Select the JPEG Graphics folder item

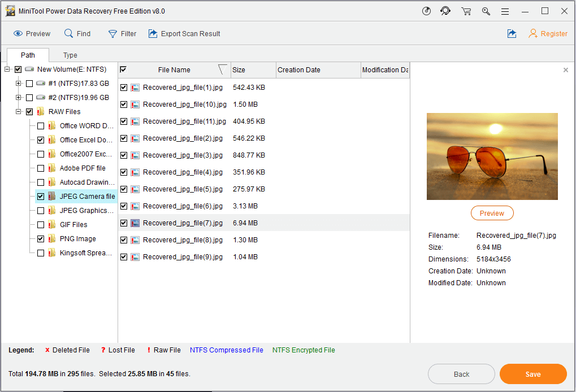pos(86,211)
